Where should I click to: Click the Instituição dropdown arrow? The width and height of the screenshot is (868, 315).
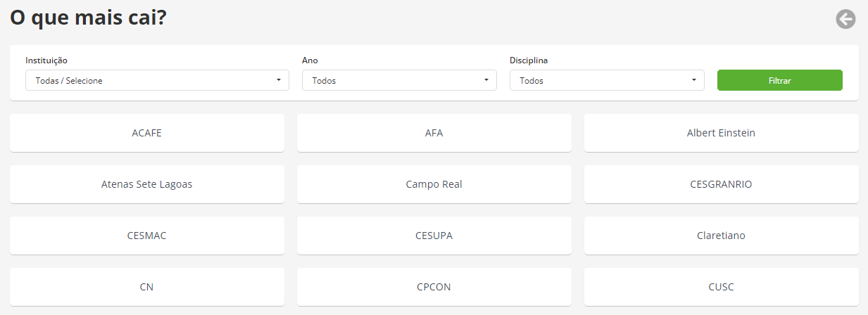[279, 80]
